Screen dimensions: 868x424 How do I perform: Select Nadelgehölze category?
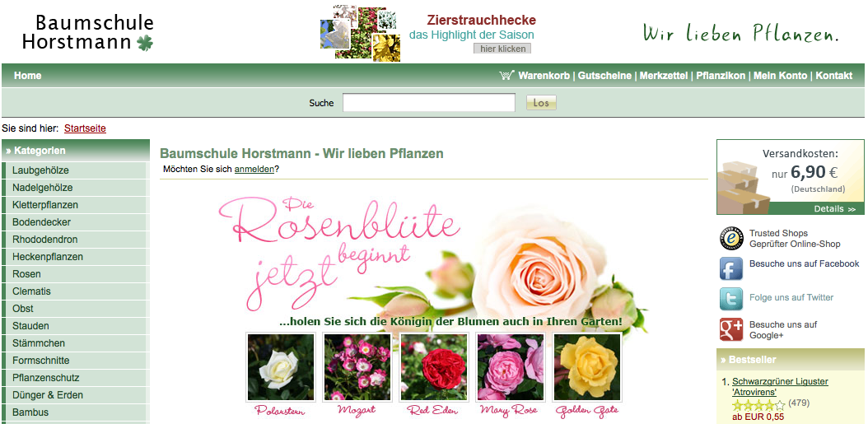[75, 188]
